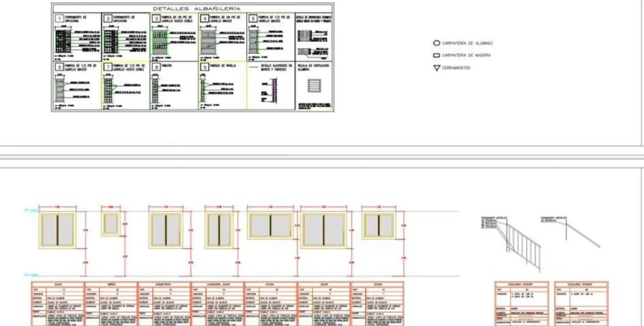Click the Dormitorio window specification table

(x=164, y=303)
